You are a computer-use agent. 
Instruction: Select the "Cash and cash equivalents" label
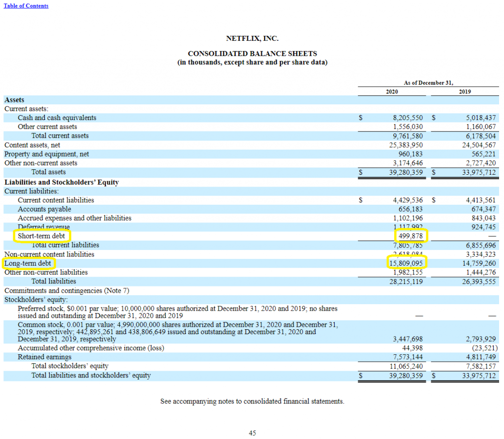point(57,118)
